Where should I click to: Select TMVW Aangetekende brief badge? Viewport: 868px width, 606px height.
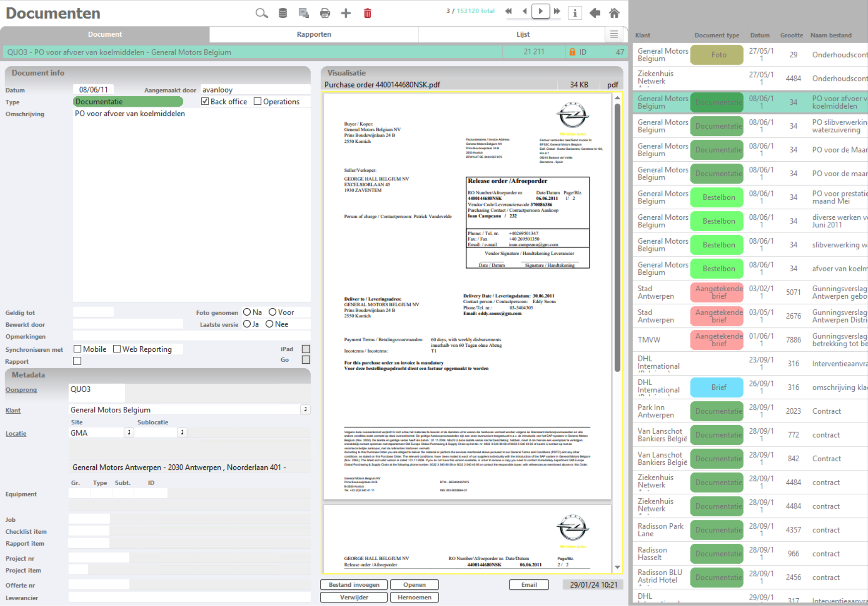(x=717, y=340)
